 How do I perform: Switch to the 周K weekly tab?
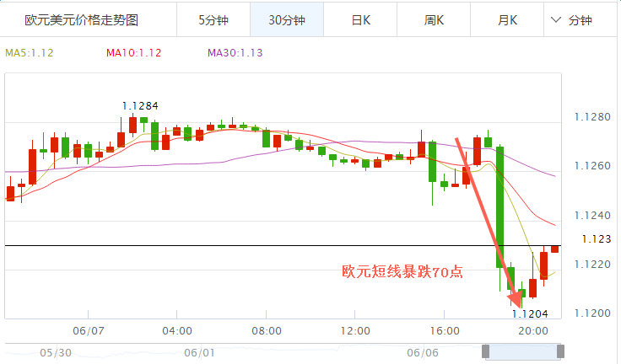click(x=435, y=19)
